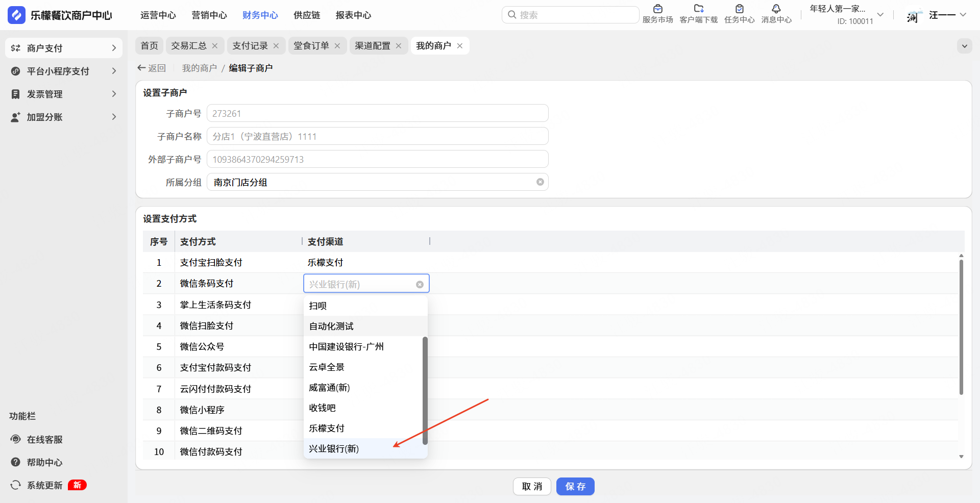Select 自动化测试 from channel list
The height and width of the screenshot is (503, 980).
click(x=365, y=326)
